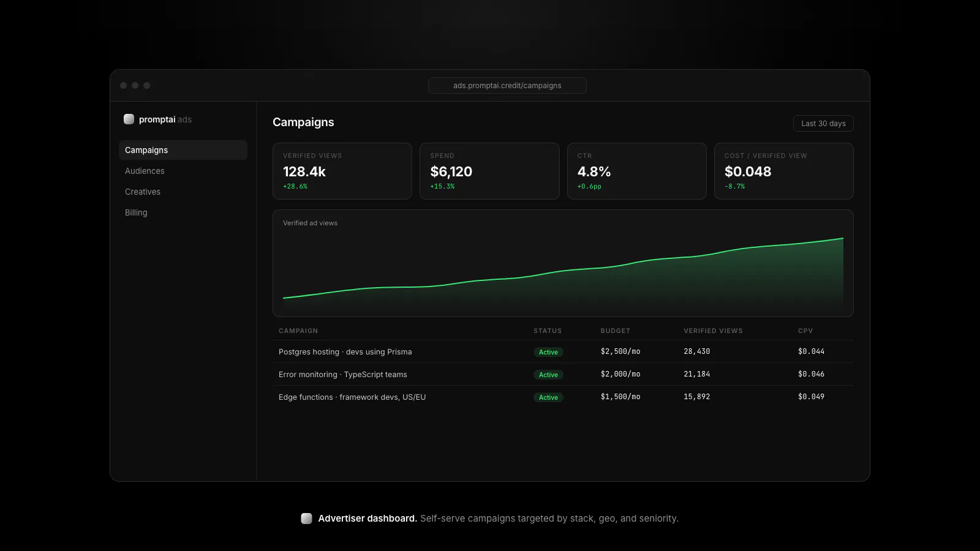
Task: Open the Last 30 days range selector
Action: [x=823, y=124]
